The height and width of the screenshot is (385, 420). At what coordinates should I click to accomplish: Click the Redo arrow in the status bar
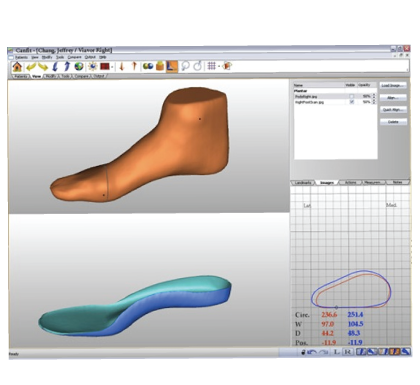(x=324, y=352)
